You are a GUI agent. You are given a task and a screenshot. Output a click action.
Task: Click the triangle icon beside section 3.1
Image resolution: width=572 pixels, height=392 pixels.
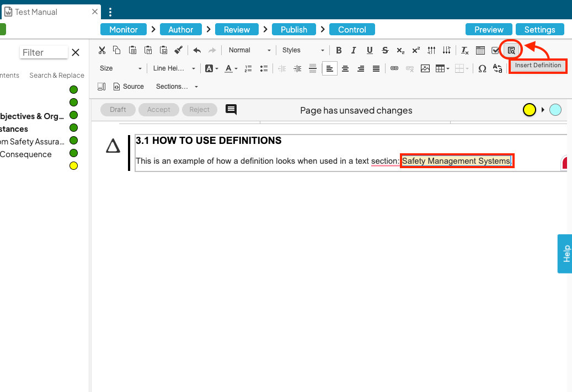[x=113, y=146]
